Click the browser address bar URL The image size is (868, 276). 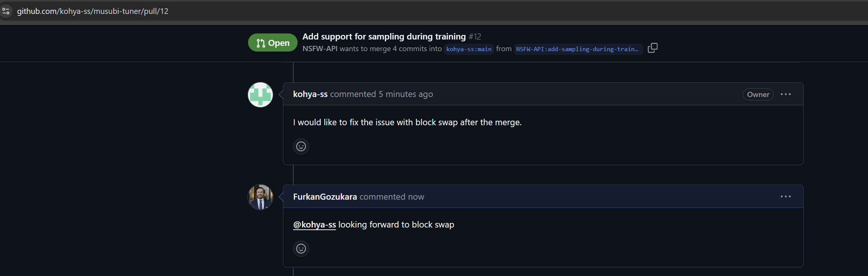(x=93, y=11)
